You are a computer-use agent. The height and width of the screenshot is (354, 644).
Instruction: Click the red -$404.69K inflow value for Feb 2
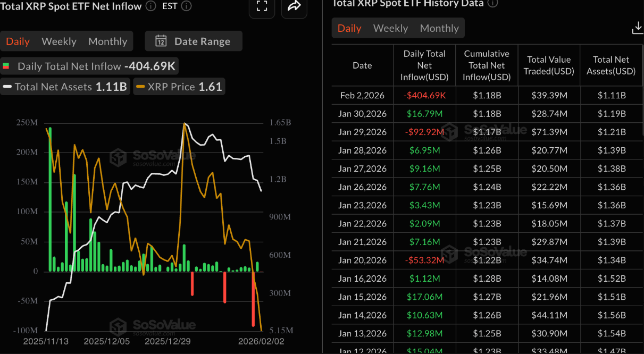[x=424, y=95]
